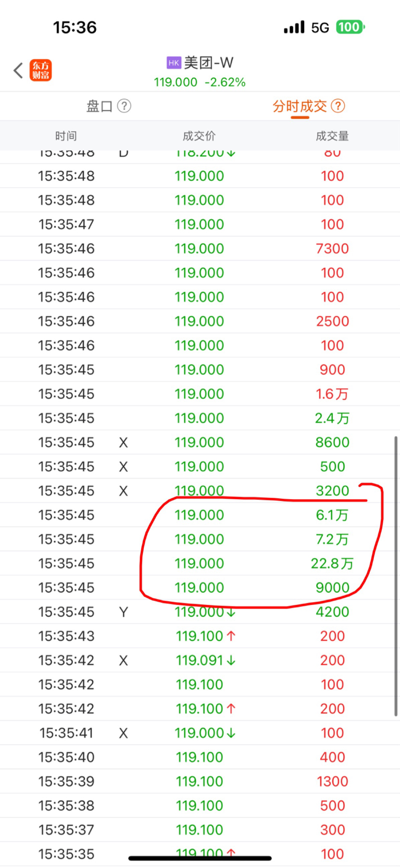Select the trade with volume 7300
The height and width of the screenshot is (868, 400).
200,249
